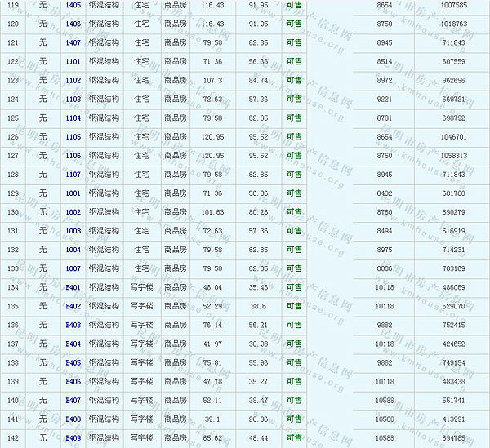Click room 1003 link
The image size is (490, 448).
point(73,231)
